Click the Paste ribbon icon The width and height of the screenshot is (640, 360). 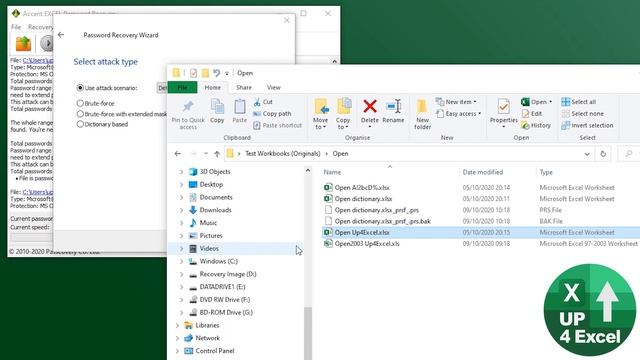coord(240,107)
